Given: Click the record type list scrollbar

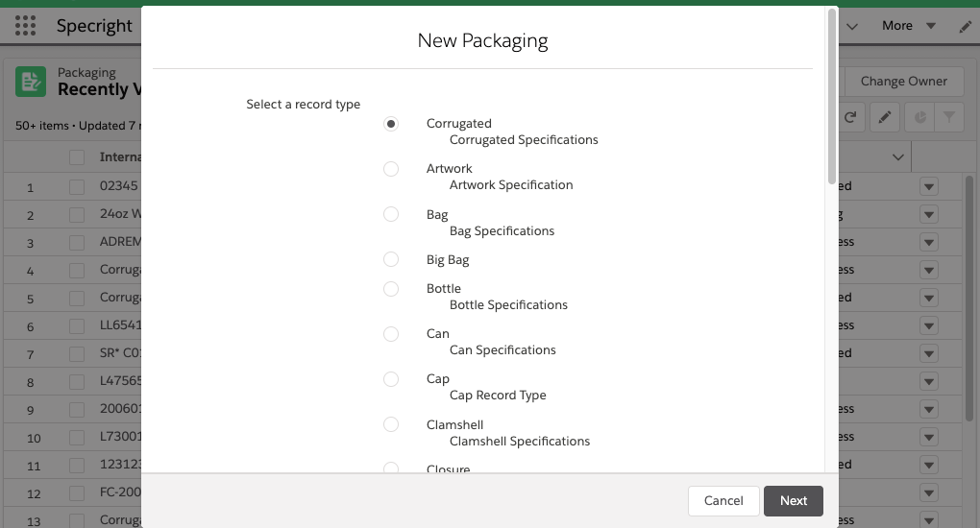Looking at the screenshot, I should [x=831, y=96].
